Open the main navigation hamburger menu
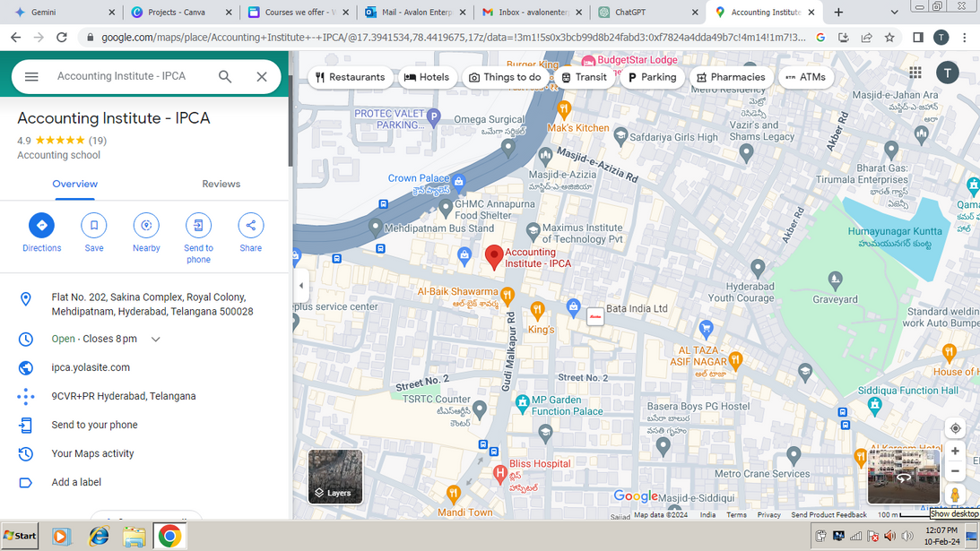Image resolution: width=980 pixels, height=551 pixels. pos(31,76)
